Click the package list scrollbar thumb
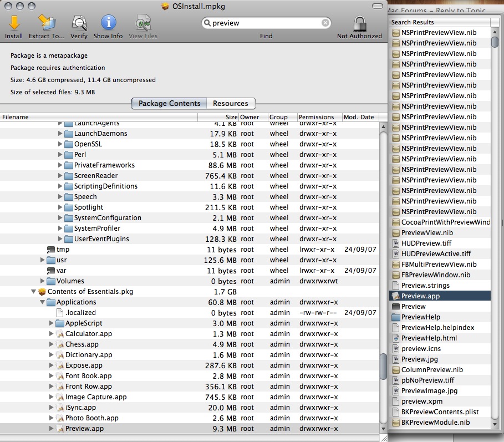The height and width of the screenshot is (442, 504). point(383,367)
